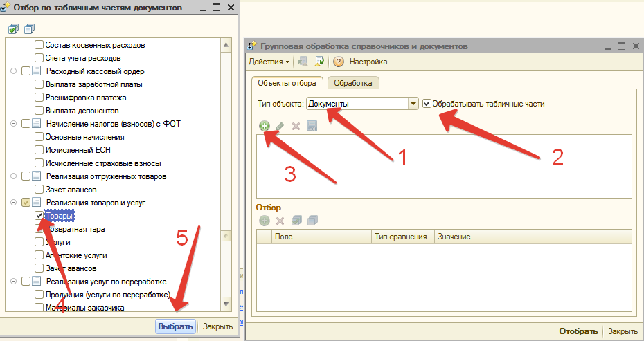Click the help question-mark icon in the toolbar
The image size is (644, 341).
(339, 62)
